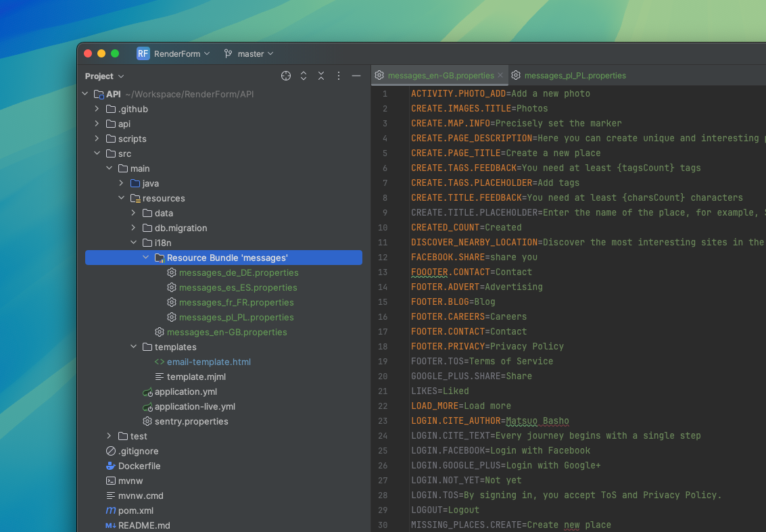Screen dimensions: 766x532
Task: Expand the scripts folder
Action: click(x=97, y=139)
